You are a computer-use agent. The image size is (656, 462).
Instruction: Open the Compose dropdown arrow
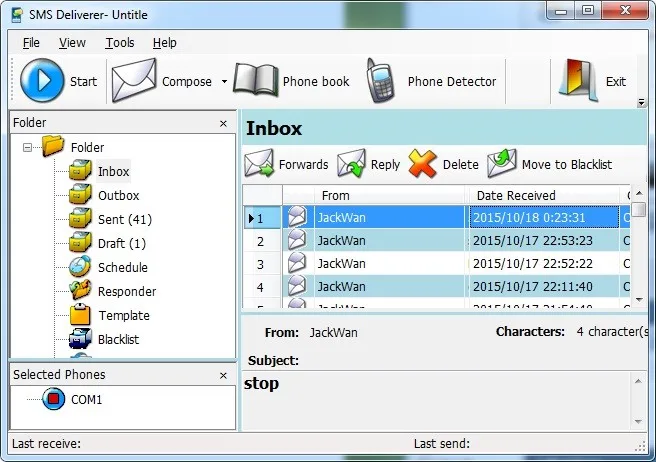pyautogui.click(x=225, y=81)
